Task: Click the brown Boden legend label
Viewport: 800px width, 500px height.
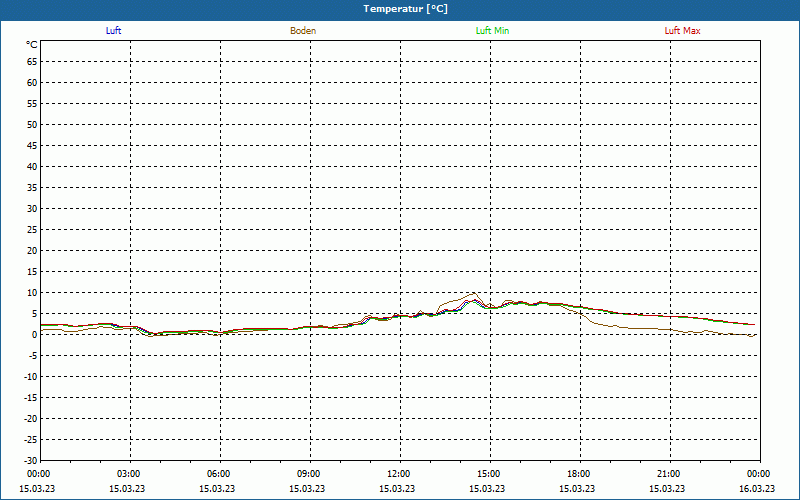Action: (x=303, y=31)
